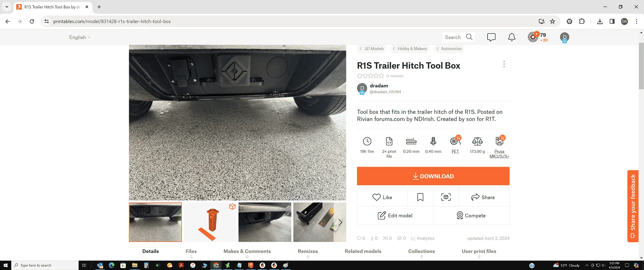The image size is (644, 270).
Task: Click the address bar URL
Action: 112,21
